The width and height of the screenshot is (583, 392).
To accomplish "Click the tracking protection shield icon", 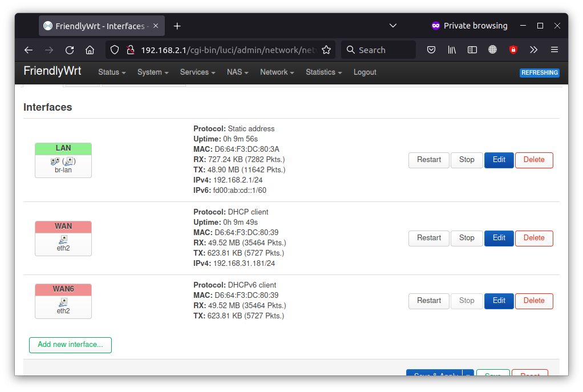I will 115,50.
